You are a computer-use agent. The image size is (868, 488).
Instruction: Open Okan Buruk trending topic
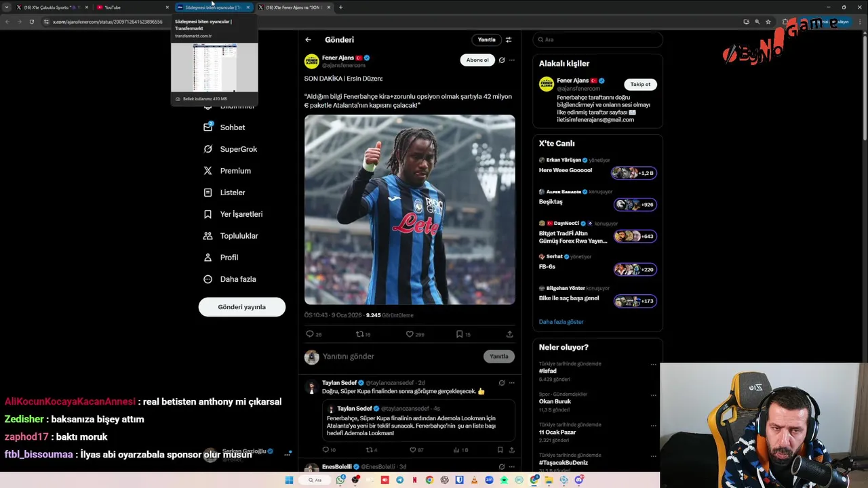click(555, 401)
